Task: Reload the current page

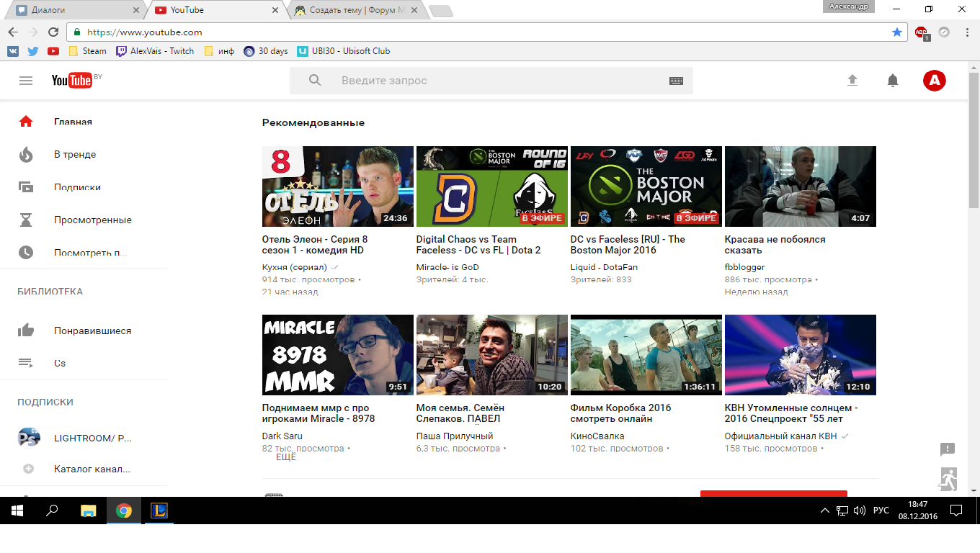Action: [x=53, y=32]
